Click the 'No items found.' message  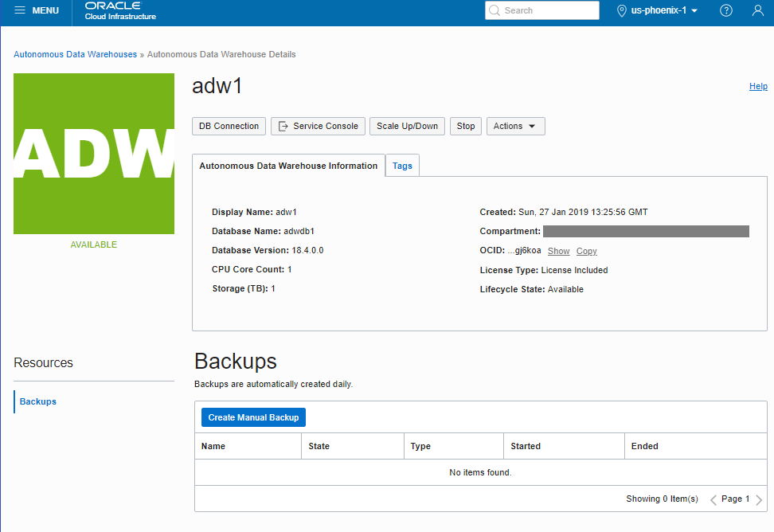480,472
